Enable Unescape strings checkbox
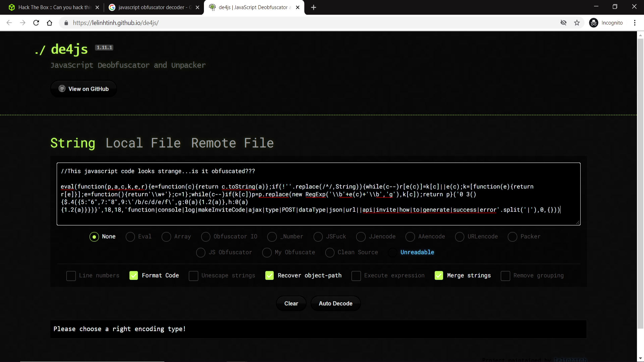The height and width of the screenshot is (362, 644). click(x=194, y=276)
